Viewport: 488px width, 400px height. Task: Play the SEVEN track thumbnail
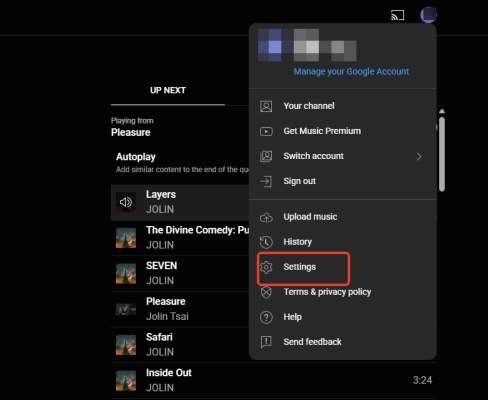click(126, 273)
